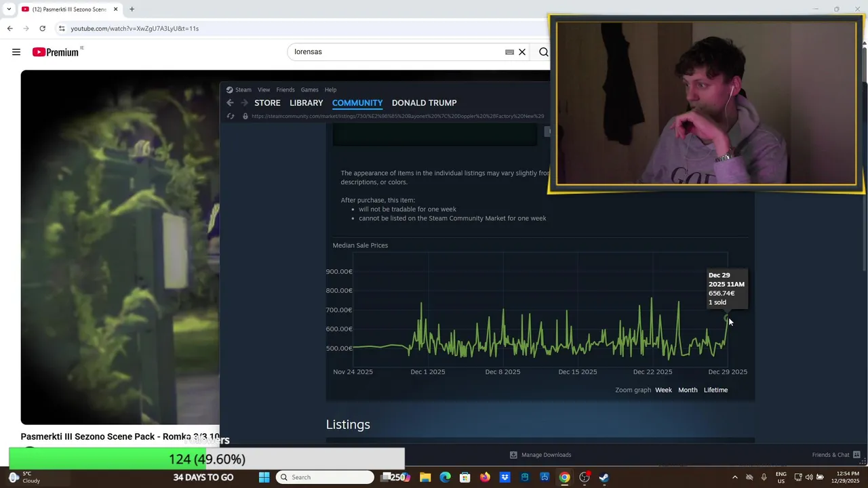Open a new Chrome tab
Viewport: 868px width, 488px height.
coord(132,9)
